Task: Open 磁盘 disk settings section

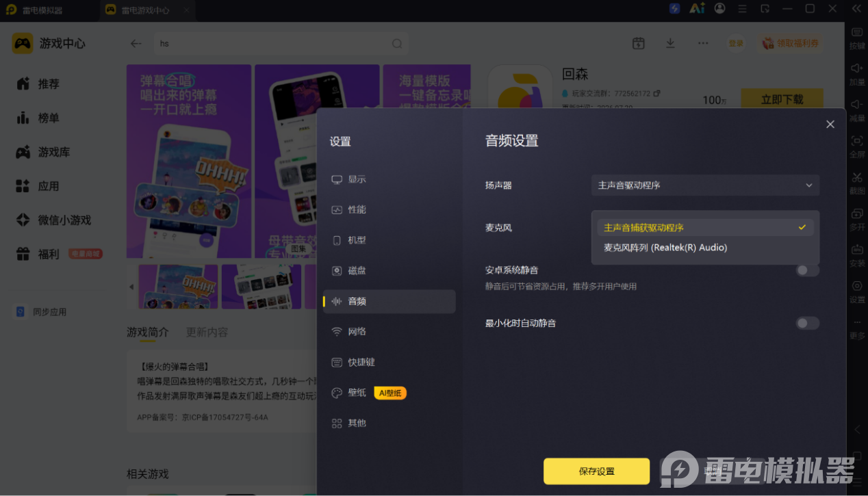Action: pos(389,270)
